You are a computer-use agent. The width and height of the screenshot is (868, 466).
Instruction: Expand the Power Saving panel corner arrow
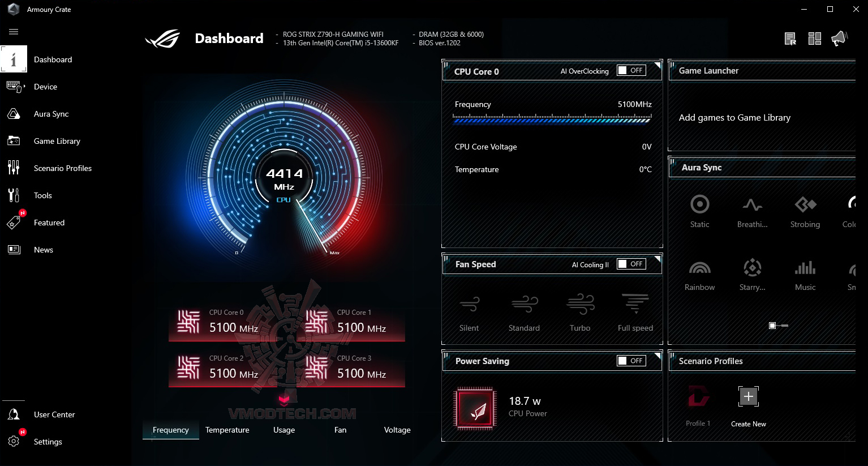[x=658, y=356]
